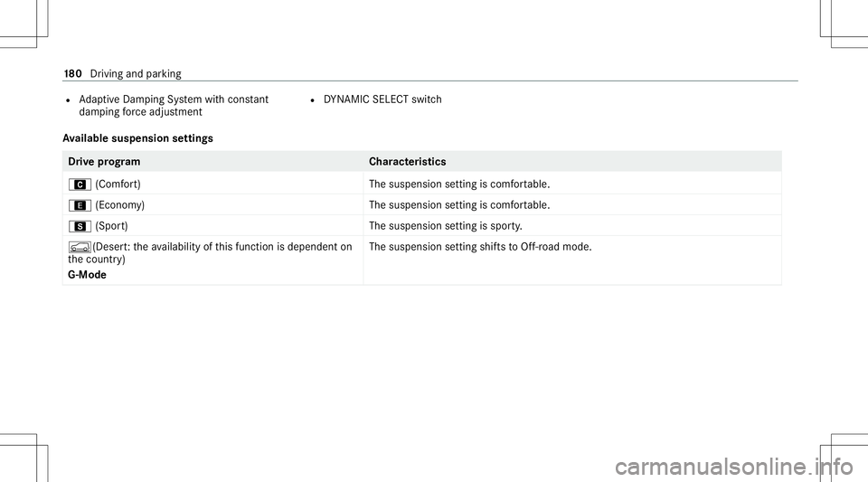Select the Drive program column header
868x482 pixels.
104,162
